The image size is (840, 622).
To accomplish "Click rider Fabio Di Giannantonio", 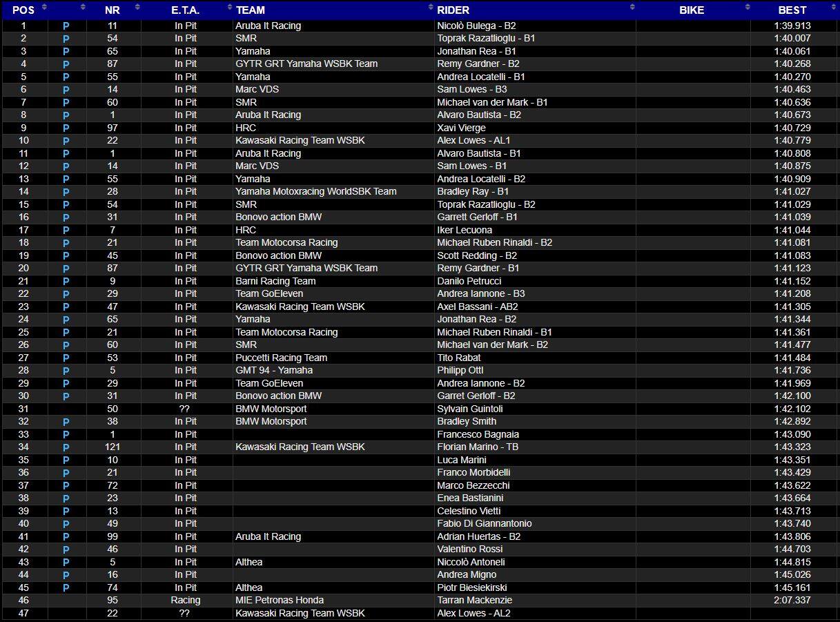I will (x=485, y=524).
